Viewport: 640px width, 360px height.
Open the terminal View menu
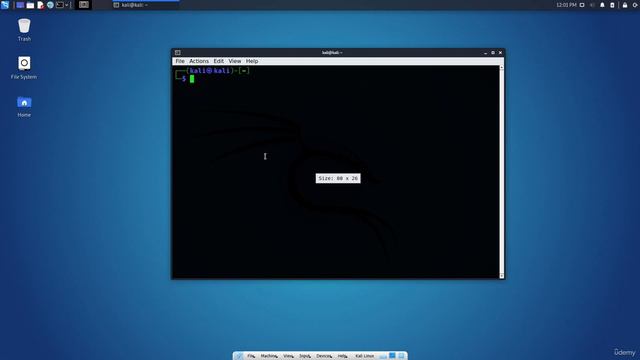235,61
